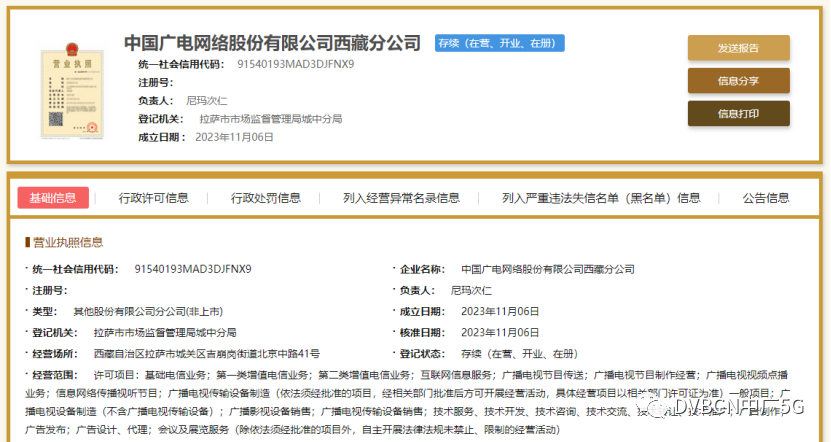Image resolution: width=831 pixels, height=442 pixels.
Task: Click 企业名称 value in license section
Action: click(x=547, y=269)
